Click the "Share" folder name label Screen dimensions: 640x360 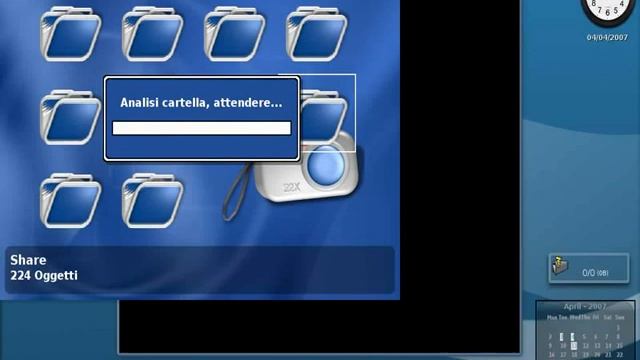(28, 260)
